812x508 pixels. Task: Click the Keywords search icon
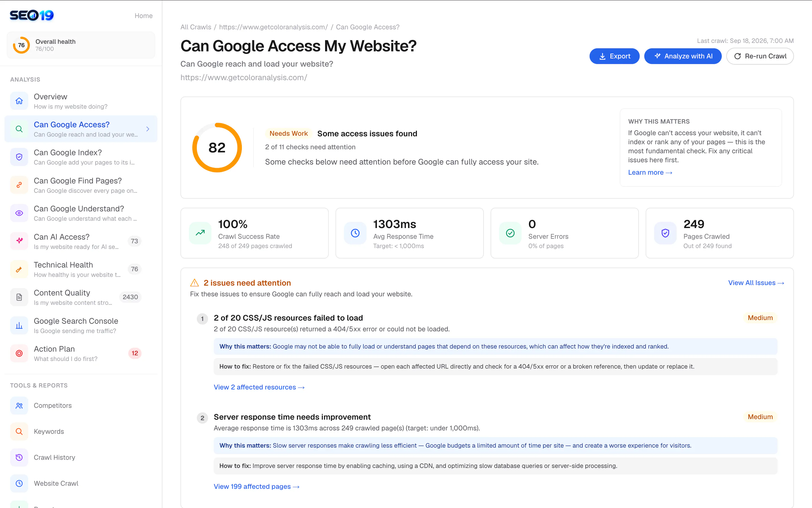[x=19, y=432]
